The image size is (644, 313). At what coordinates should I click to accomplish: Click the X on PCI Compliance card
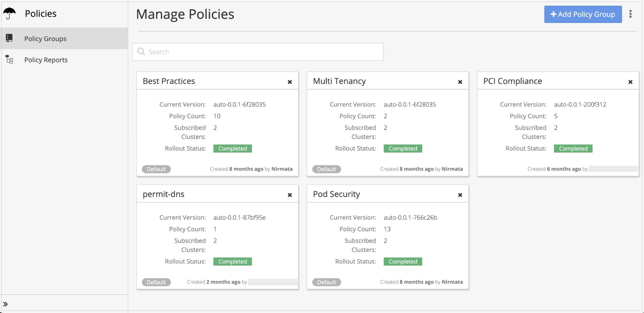point(630,82)
